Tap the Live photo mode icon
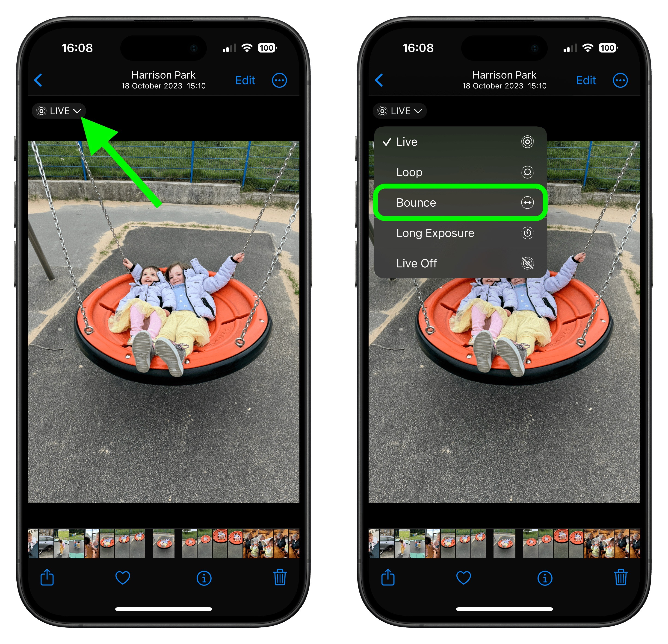668x644 pixels. coord(60,111)
